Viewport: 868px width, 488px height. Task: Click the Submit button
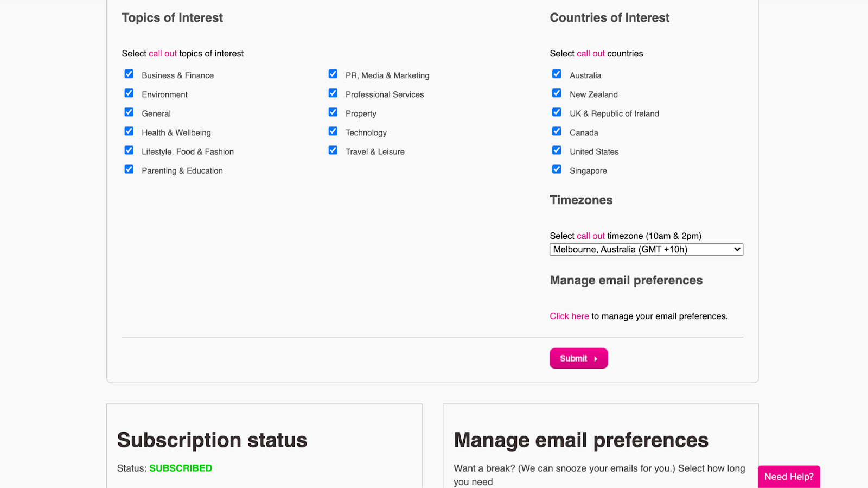pos(578,358)
